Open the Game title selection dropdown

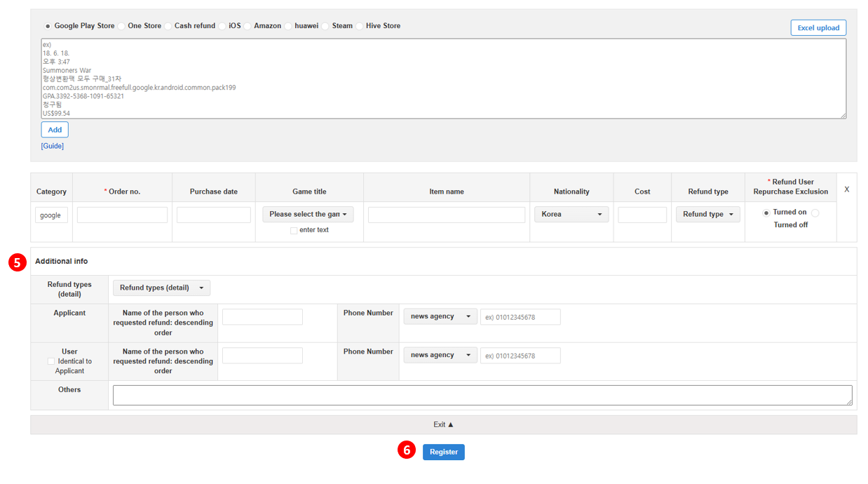[308, 213]
